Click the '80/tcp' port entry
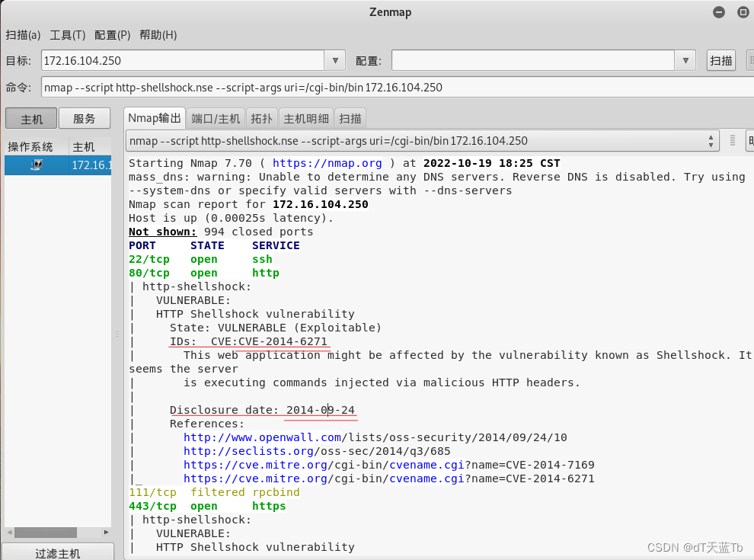Image resolution: width=754 pixels, height=560 pixels. coord(149,274)
